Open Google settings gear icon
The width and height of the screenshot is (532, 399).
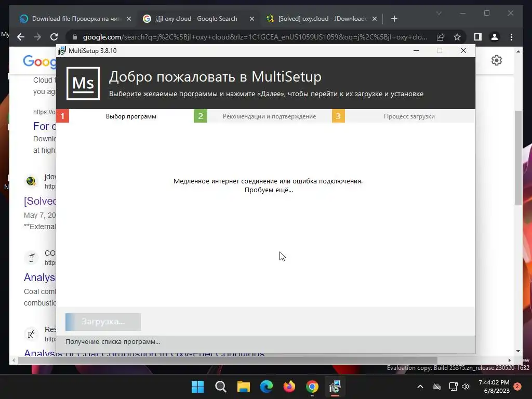(496, 60)
